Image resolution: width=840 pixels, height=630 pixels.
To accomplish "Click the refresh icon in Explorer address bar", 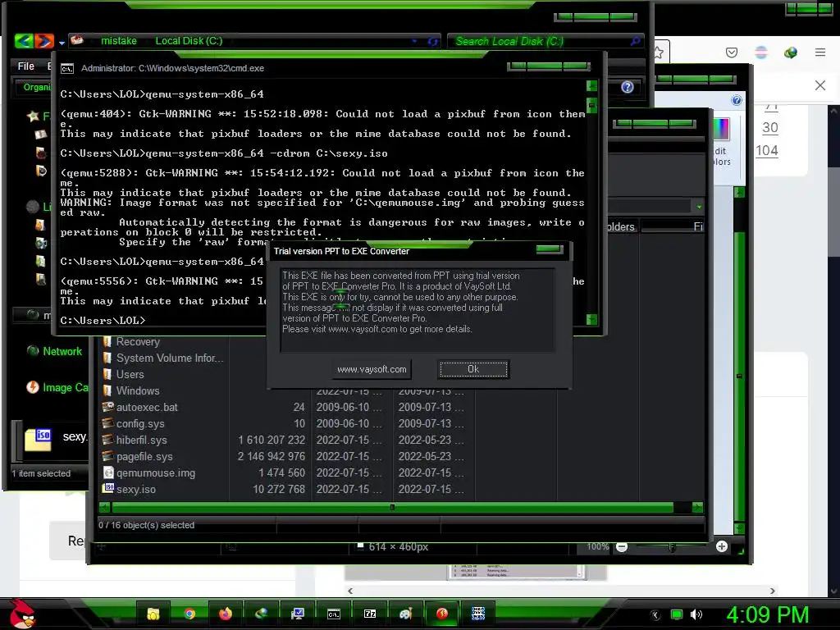I will pos(432,41).
